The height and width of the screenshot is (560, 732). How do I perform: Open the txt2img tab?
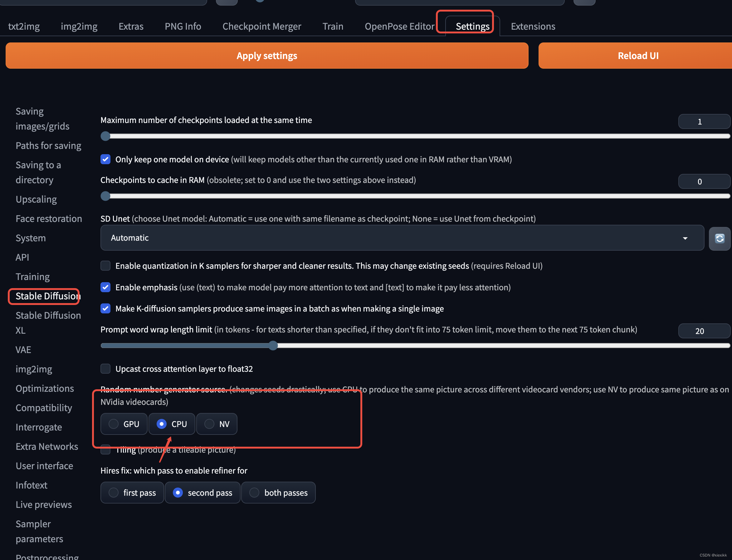[x=24, y=26]
